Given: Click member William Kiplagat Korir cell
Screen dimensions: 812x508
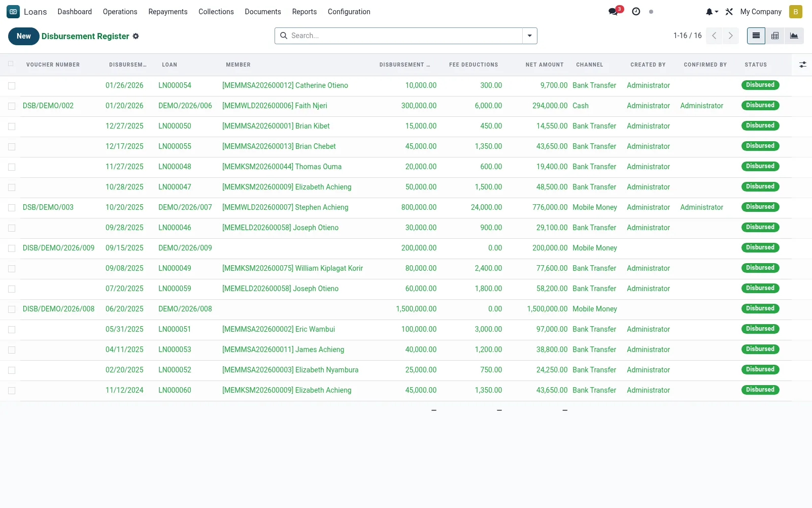Looking at the screenshot, I should (x=292, y=268).
